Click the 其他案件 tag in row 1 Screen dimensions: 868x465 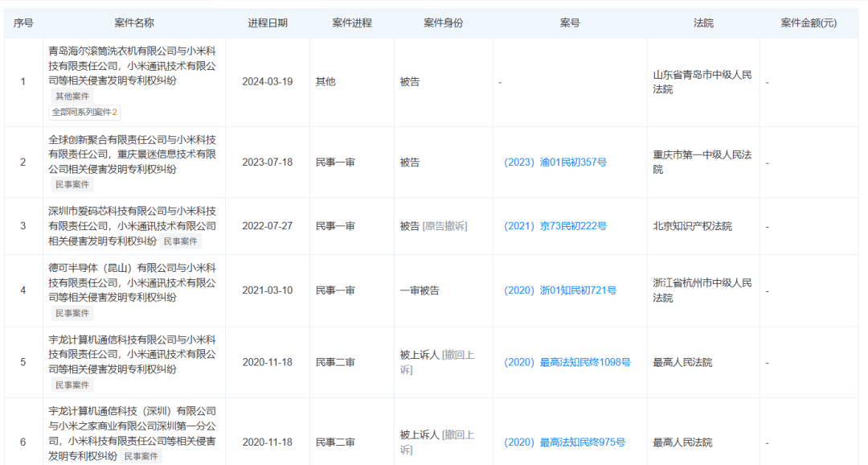[72, 97]
